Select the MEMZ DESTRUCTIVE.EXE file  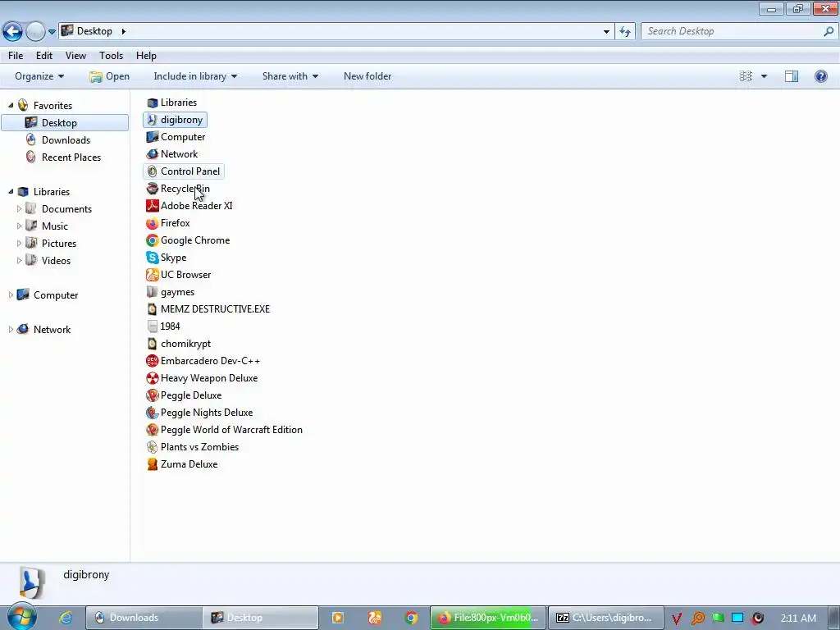(x=208, y=309)
